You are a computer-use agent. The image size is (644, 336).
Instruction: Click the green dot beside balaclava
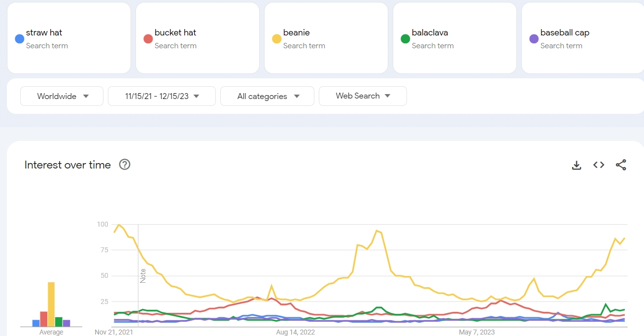[405, 39]
